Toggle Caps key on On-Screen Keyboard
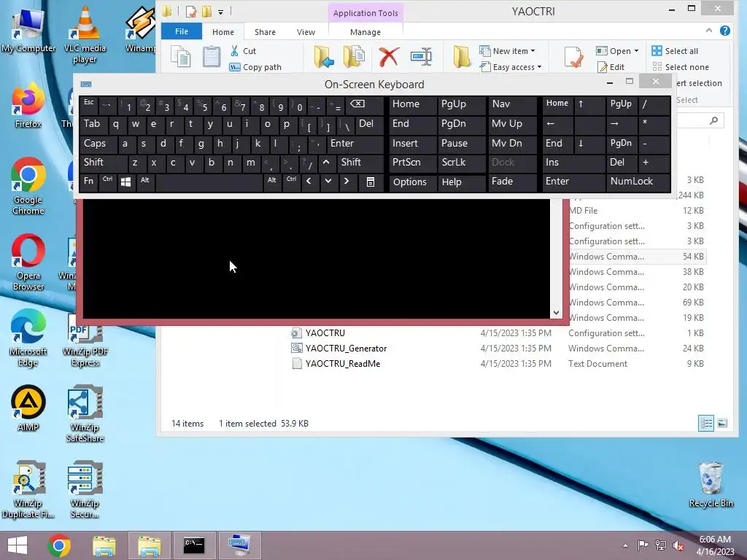747x560 pixels. click(97, 144)
